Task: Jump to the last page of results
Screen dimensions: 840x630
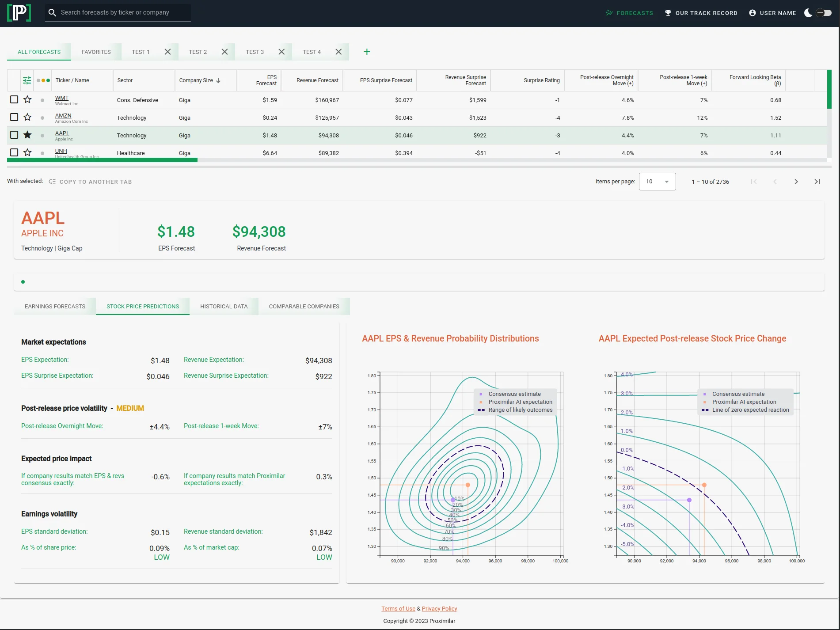Action: point(817,182)
